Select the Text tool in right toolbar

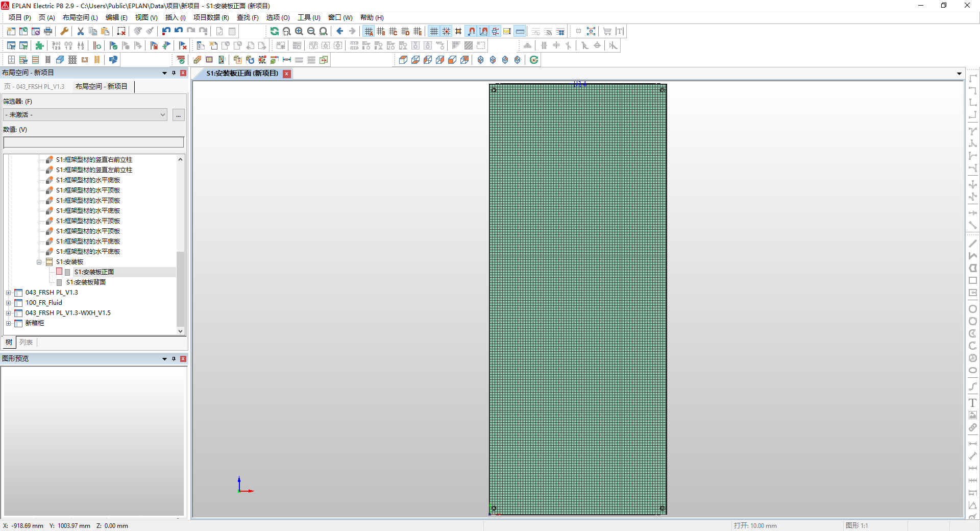click(973, 403)
